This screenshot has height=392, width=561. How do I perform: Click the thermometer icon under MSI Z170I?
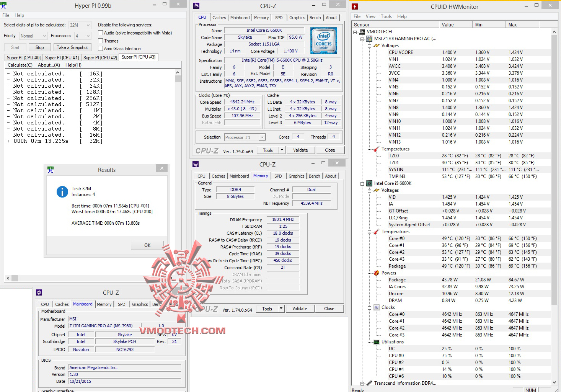pos(377,149)
